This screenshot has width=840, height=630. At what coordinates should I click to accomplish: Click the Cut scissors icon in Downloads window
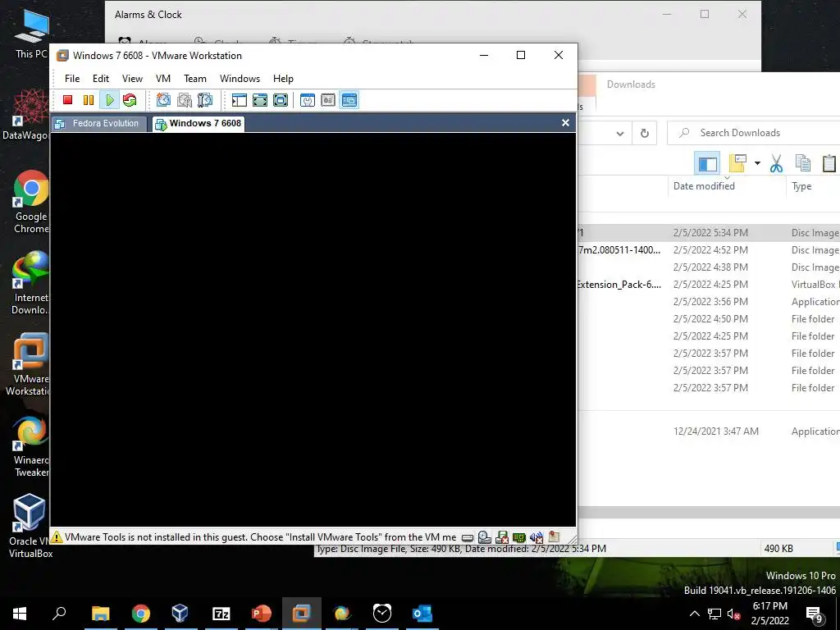776,163
